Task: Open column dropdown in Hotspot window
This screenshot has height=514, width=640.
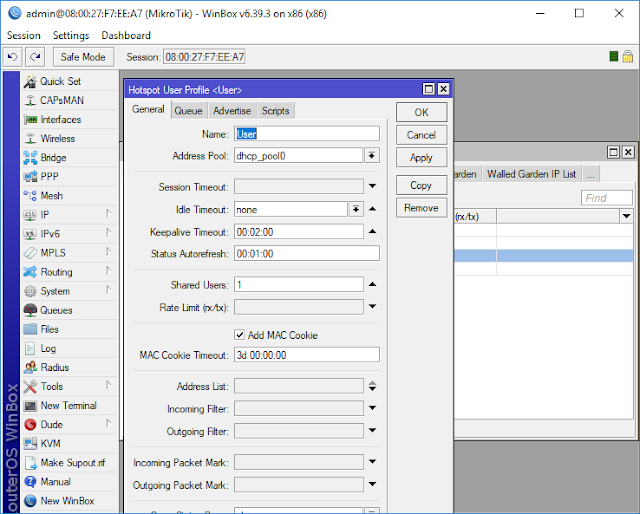Action: pos(626,216)
